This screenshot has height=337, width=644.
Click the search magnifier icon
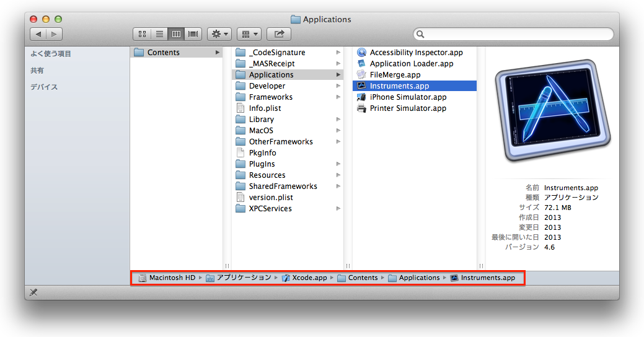point(420,34)
